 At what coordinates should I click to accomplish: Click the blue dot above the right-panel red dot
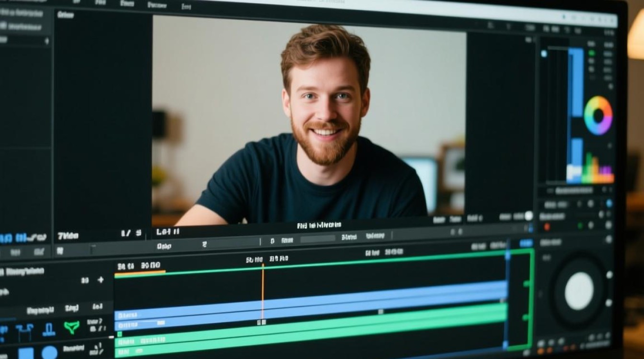pos(609,203)
